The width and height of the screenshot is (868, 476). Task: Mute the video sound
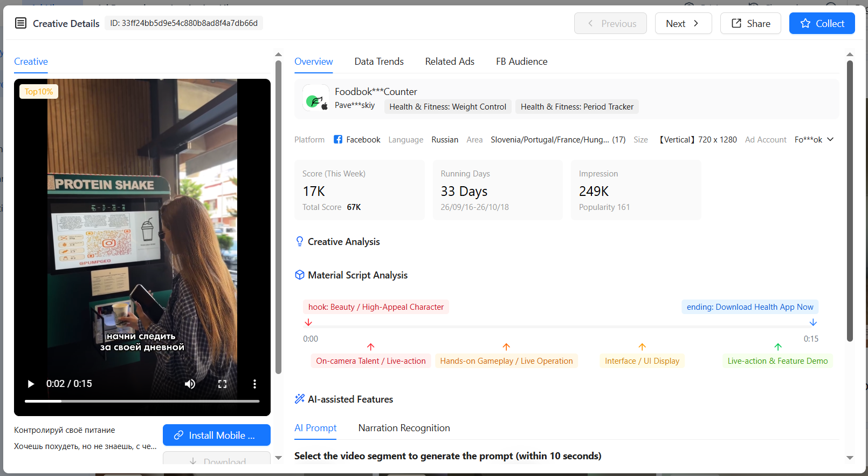tap(190, 384)
